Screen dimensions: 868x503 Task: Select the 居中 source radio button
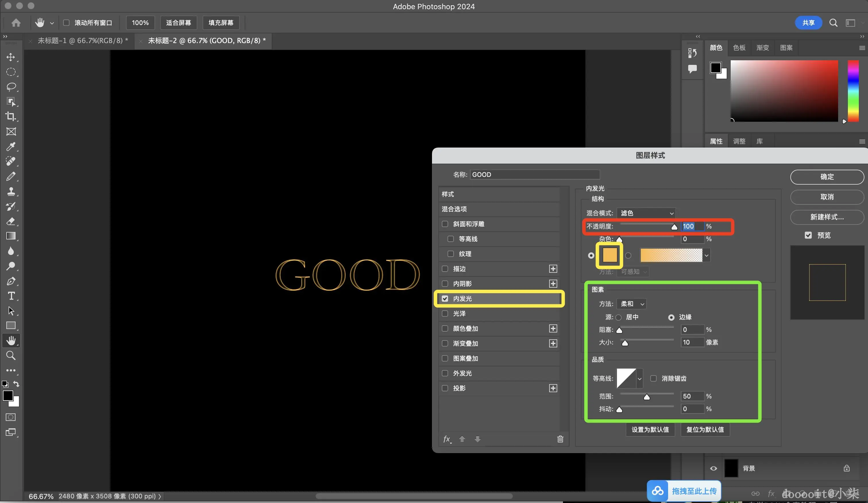point(619,318)
